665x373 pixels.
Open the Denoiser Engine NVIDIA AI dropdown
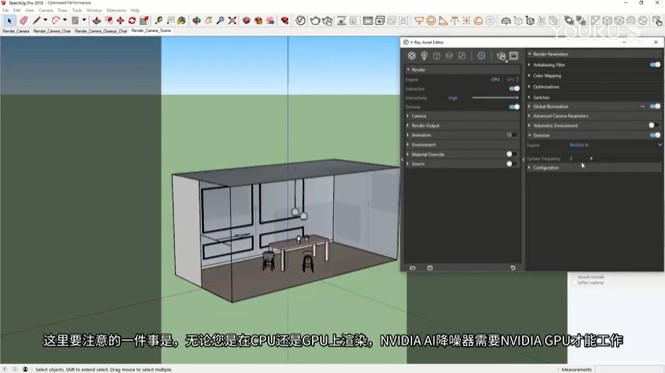[615, 145]
